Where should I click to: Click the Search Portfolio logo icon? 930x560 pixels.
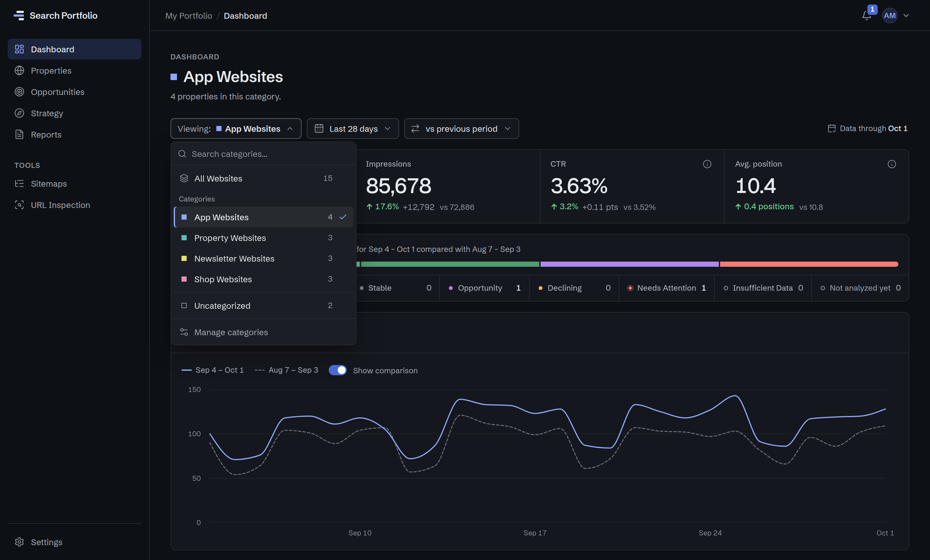[19, 16]
